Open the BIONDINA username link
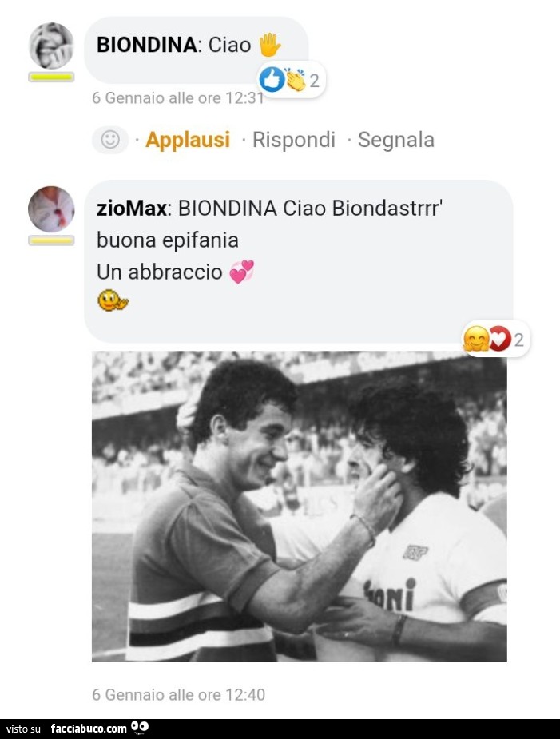This screenshot has height=739, width=560. (146, 45)
